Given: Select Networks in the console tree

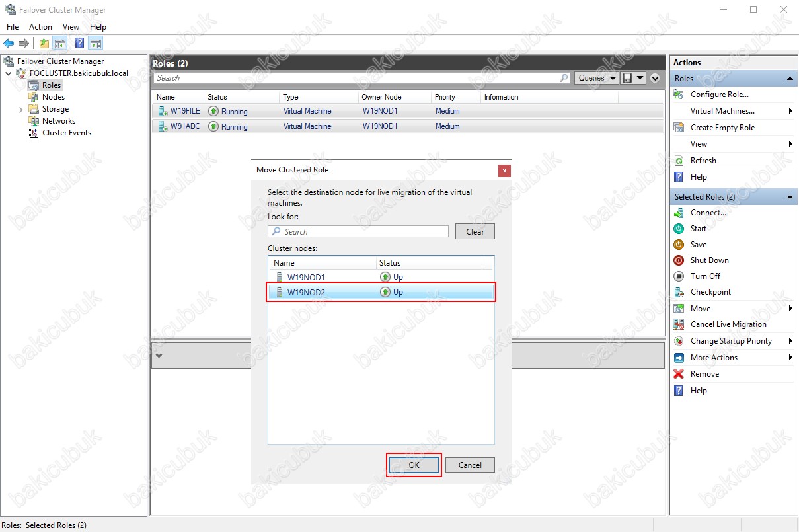Looking at the screenshot, I should tap(59, 121).
